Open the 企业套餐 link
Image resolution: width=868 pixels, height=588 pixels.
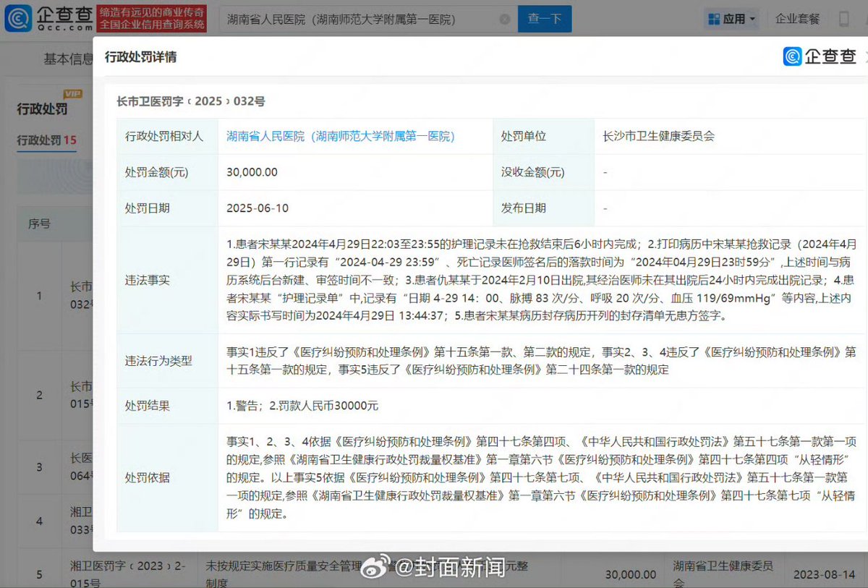coord(798,19)
